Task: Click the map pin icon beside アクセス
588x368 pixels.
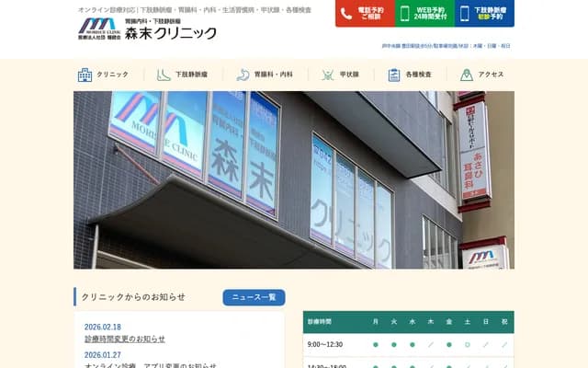Action: coord(467,75)
